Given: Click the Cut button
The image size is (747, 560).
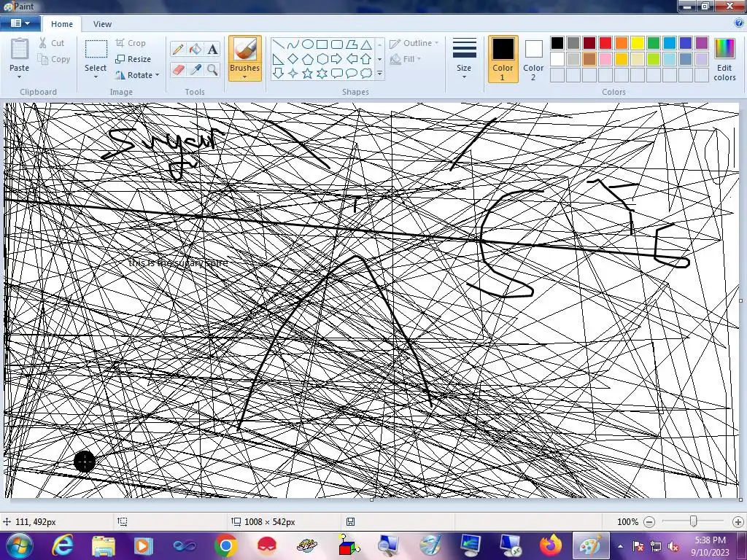Looking at the screenshot, I should click(x=52, y=43).
